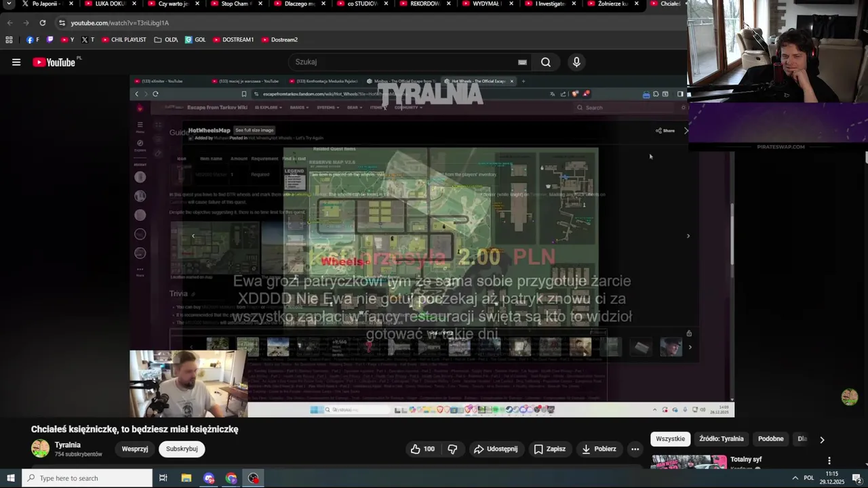Open File Explorer from taskbar

(x=186, y=479)
